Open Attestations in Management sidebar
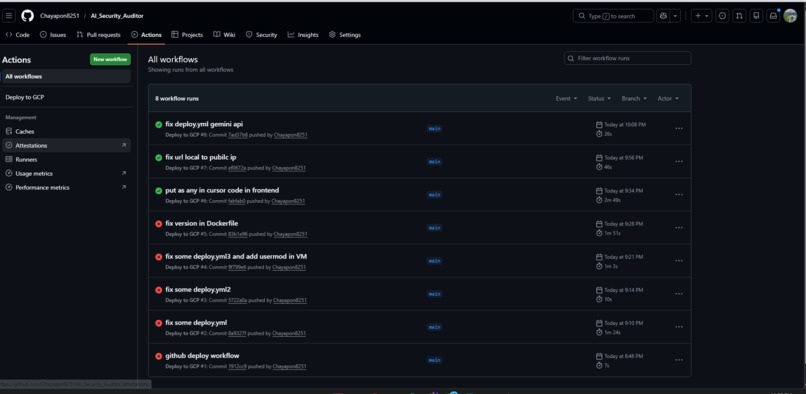This screenshot has height=394, width=806. point(66,146)
